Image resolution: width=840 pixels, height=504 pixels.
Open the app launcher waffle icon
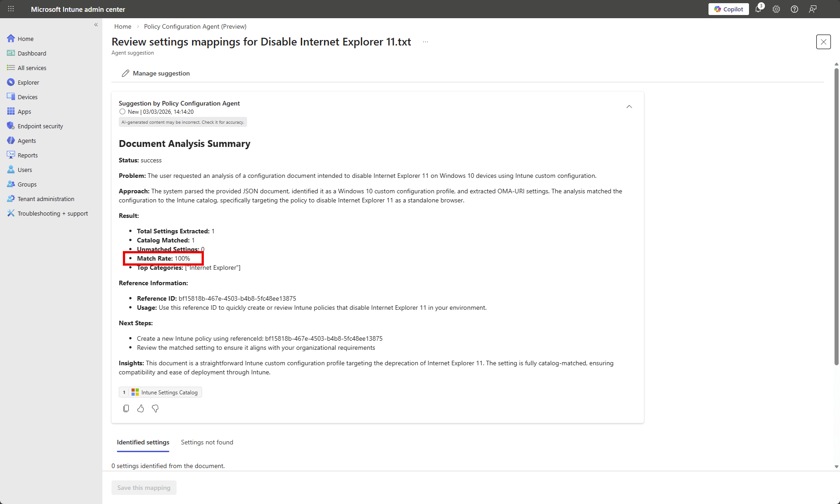tap(11, 9)
